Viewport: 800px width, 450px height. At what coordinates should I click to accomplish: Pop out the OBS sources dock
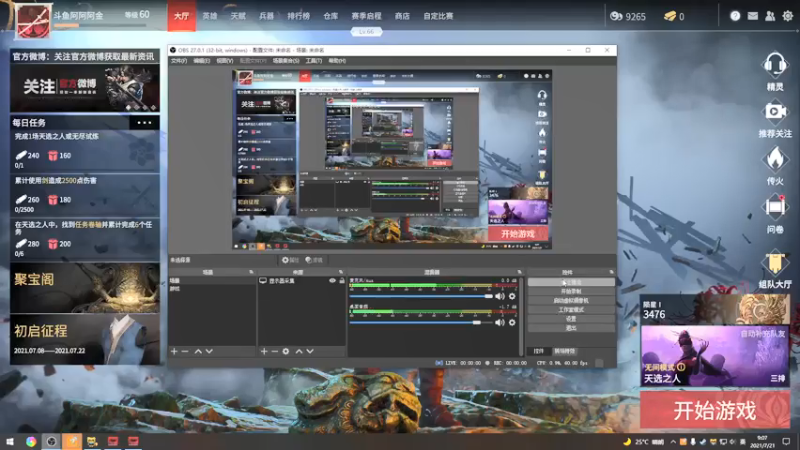pyautogui.click(x=341, y=272)
